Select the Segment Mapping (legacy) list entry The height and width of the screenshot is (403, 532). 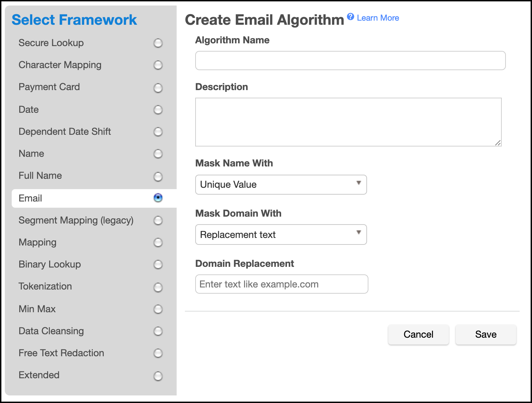pyautogui.click(x=76, y=220)
